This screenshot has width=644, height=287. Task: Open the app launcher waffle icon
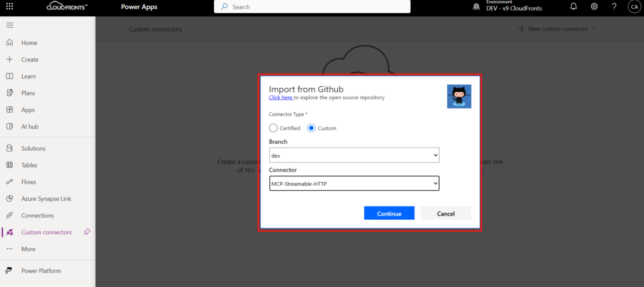click(x=10, y=6)
